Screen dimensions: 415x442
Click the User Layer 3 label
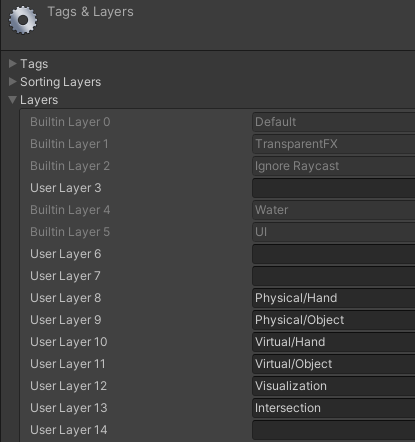(x=66, y=188)
